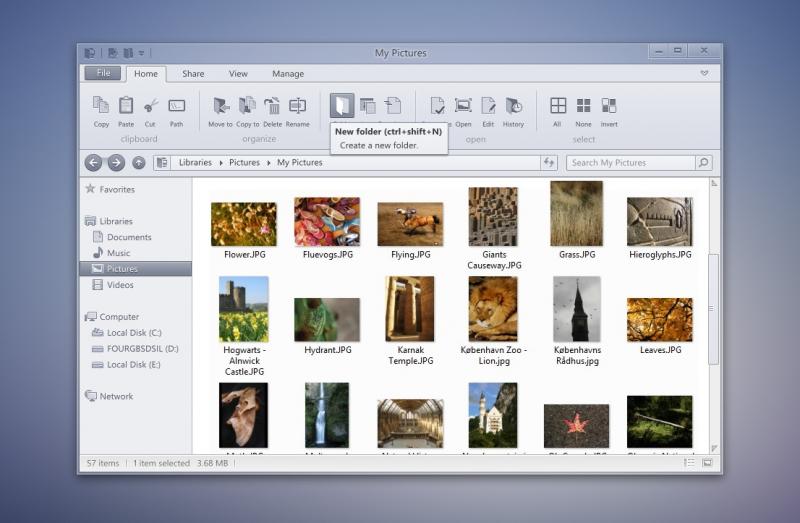Click the Rename icon in organize group
Screen dimensions: 800x523
[297, 106]
